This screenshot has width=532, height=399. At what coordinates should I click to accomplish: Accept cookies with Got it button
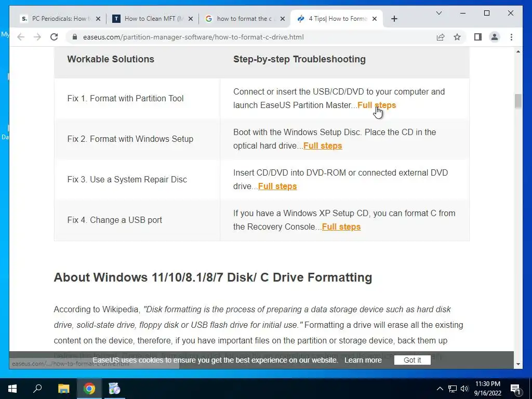click(x=412, y=360)
